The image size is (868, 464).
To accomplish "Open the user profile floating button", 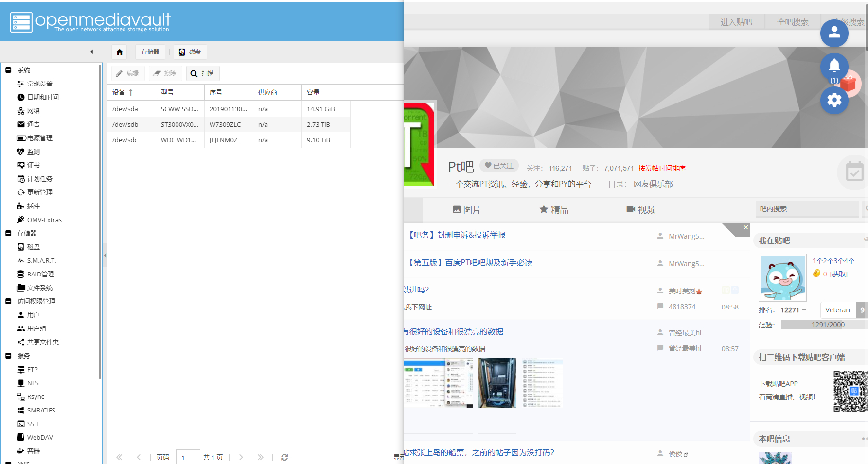I will [834, 33].
